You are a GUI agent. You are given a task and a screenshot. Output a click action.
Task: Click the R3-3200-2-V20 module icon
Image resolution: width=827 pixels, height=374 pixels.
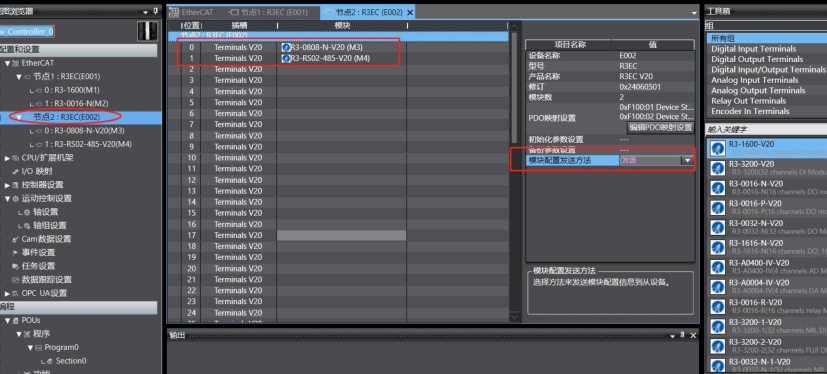[x=717, y=346]
